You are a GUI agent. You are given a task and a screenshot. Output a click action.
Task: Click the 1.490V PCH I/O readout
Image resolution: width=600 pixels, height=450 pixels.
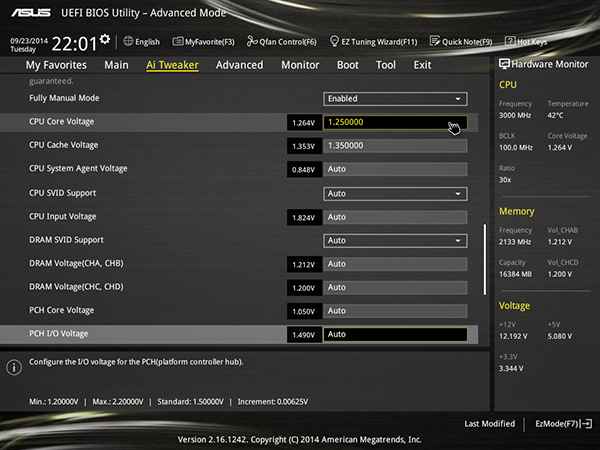pyautogui.click(x=304, y=335)
